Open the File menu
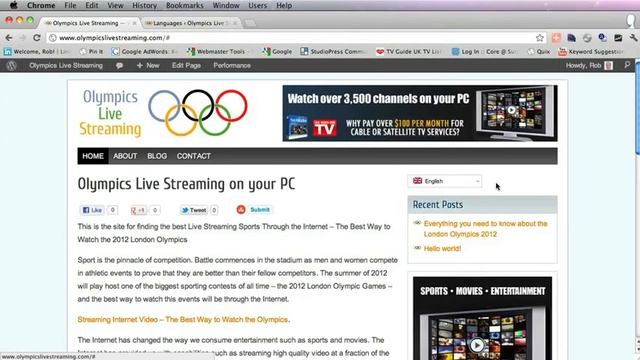 click(x=70, y=5)
